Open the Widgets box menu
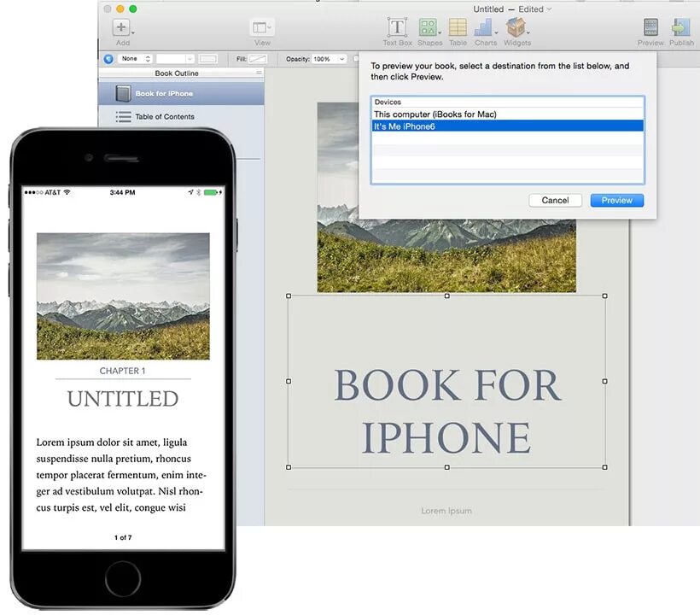 point(516,27)
